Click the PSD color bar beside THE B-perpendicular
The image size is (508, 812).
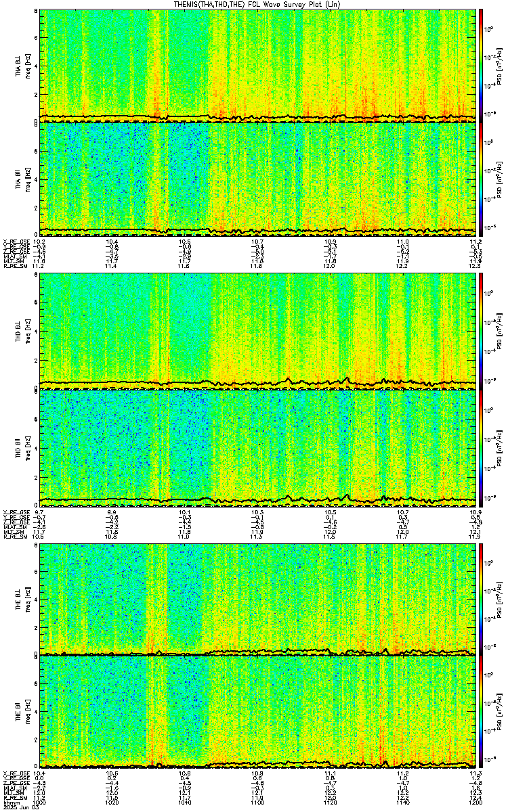[482, 599]
